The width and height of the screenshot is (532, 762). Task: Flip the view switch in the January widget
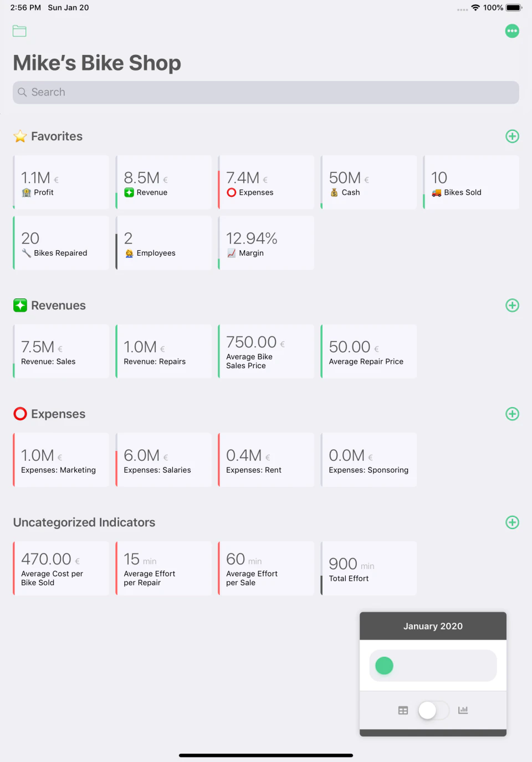(433, 710)
